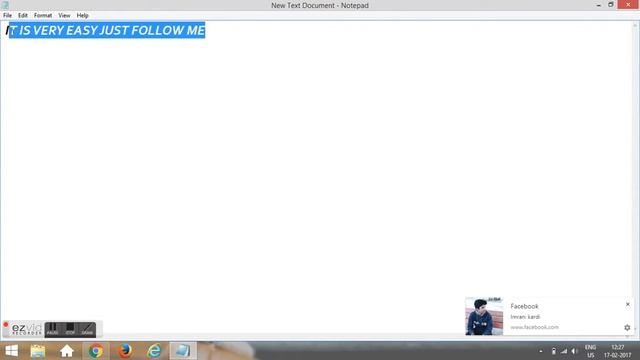Open the Edit menu

tap(23, 16)
